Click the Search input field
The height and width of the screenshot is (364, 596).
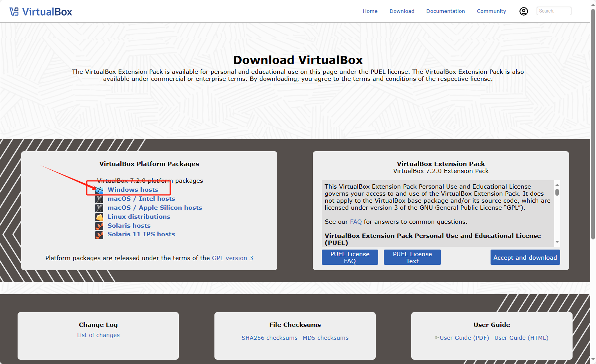pos(554,11)
